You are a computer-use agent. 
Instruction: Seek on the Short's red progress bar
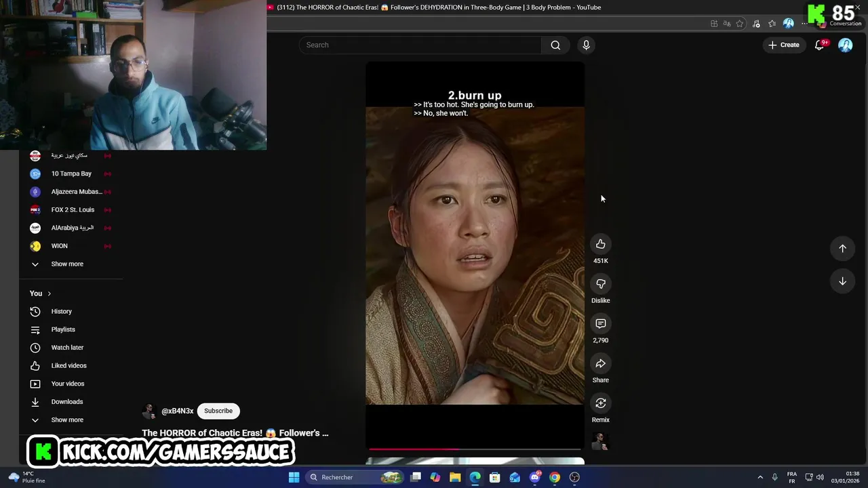pos(475,449)
